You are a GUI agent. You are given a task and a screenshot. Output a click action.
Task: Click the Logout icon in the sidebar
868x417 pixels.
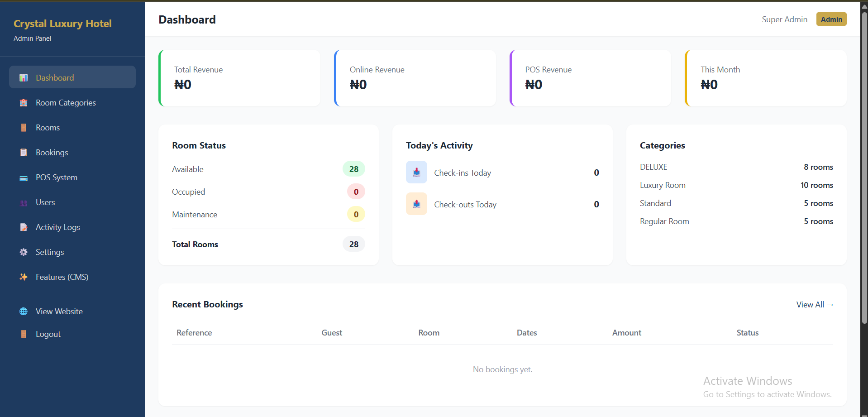(x=23, y=334)
